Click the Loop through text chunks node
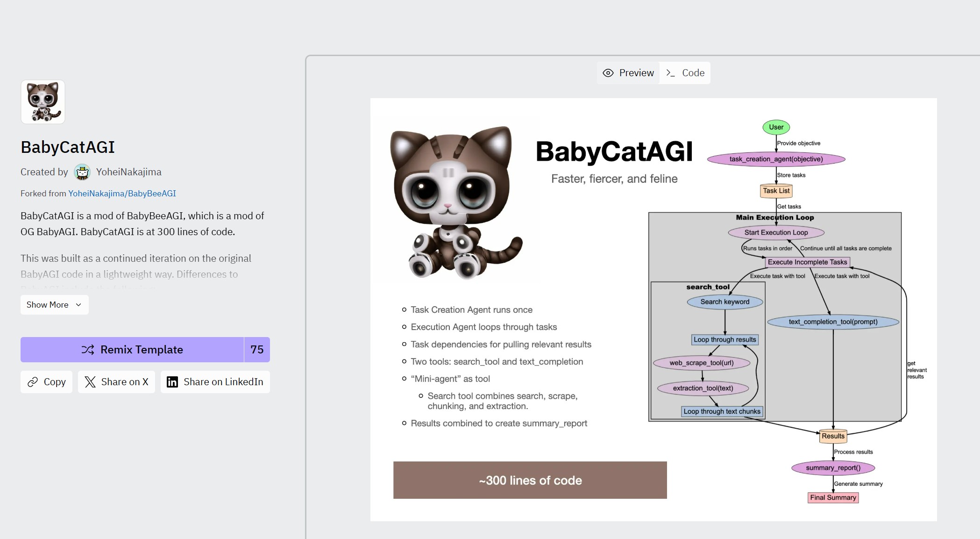This screenshot has width=980, height=539. pyautogui.click(x=722, y=411)
